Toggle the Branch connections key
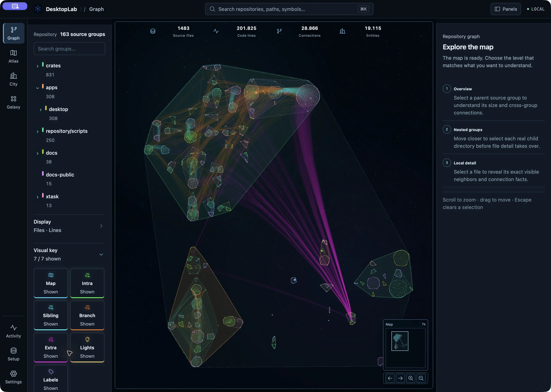Screen dimensions: 551x392 (x=87, y=315)
